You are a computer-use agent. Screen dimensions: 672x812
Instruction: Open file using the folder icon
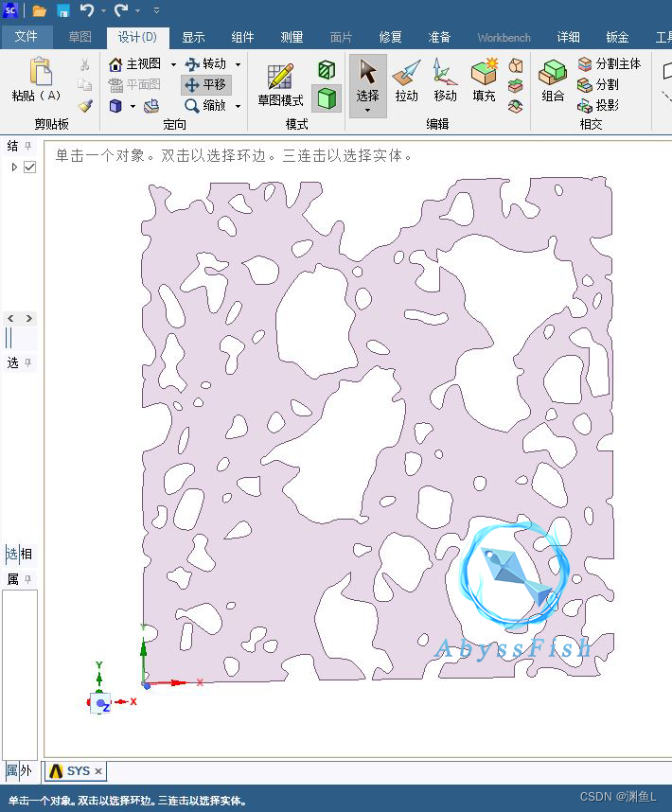pos(40,10)
